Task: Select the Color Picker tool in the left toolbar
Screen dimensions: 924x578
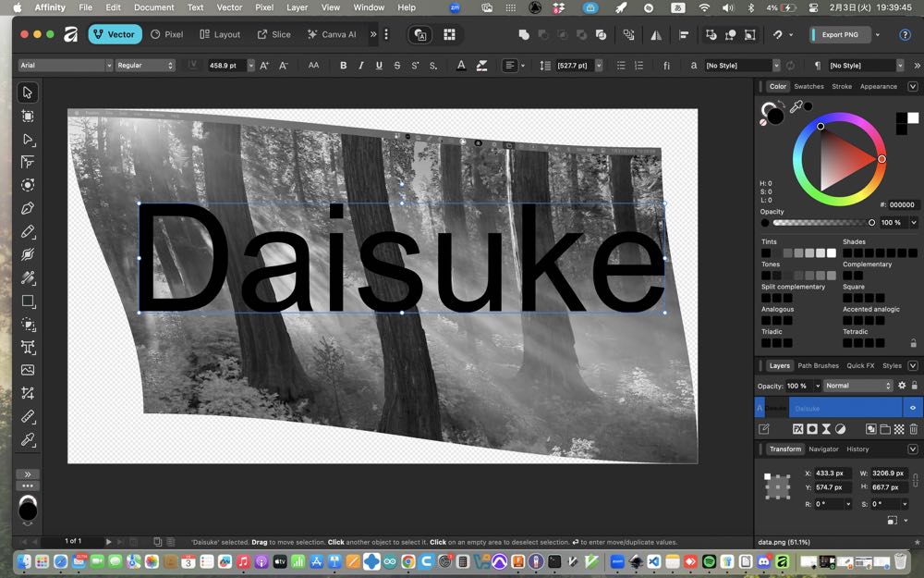Action: (x=28, y=439)
